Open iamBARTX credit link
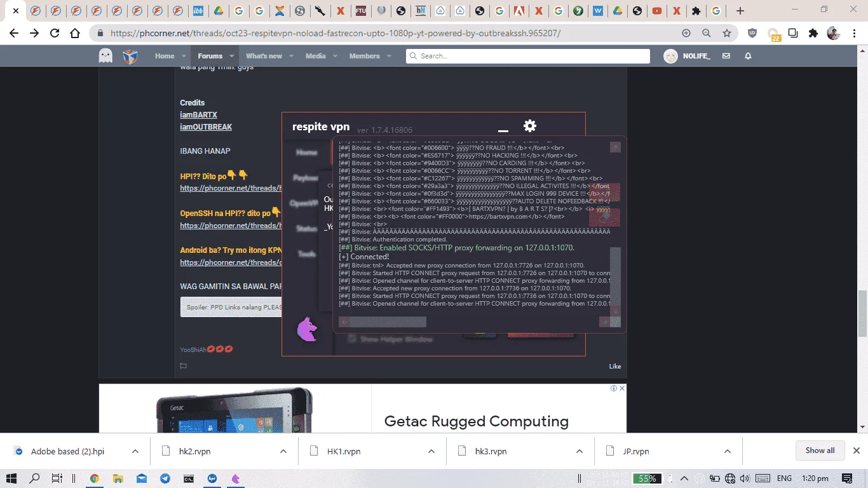Screen dimensions: 868x488 198,115
